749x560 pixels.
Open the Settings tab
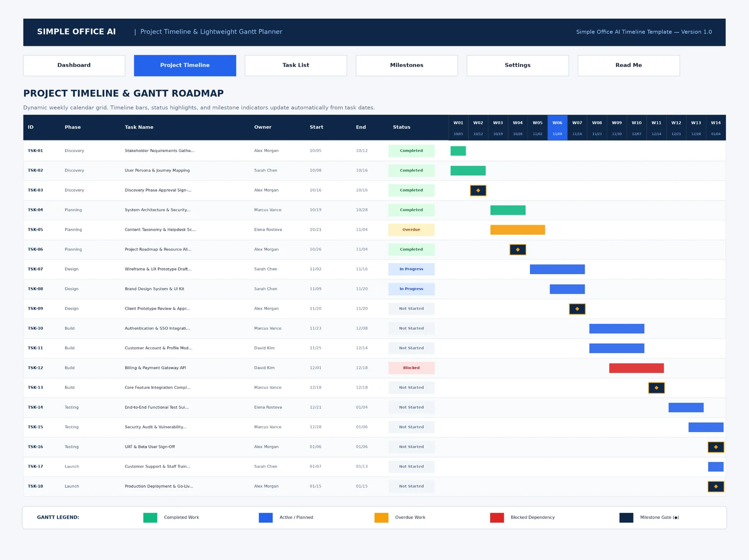(518, 65)
